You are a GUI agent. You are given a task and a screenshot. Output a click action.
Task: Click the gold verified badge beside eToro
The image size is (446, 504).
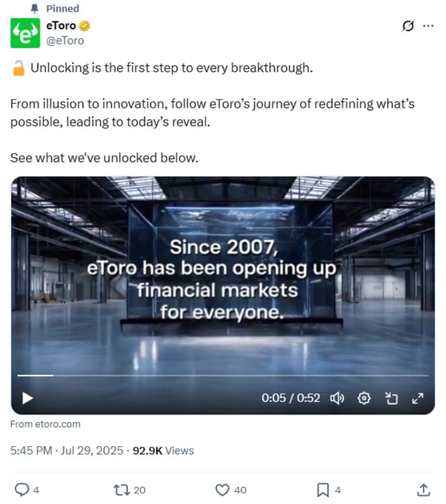[85, 25]
